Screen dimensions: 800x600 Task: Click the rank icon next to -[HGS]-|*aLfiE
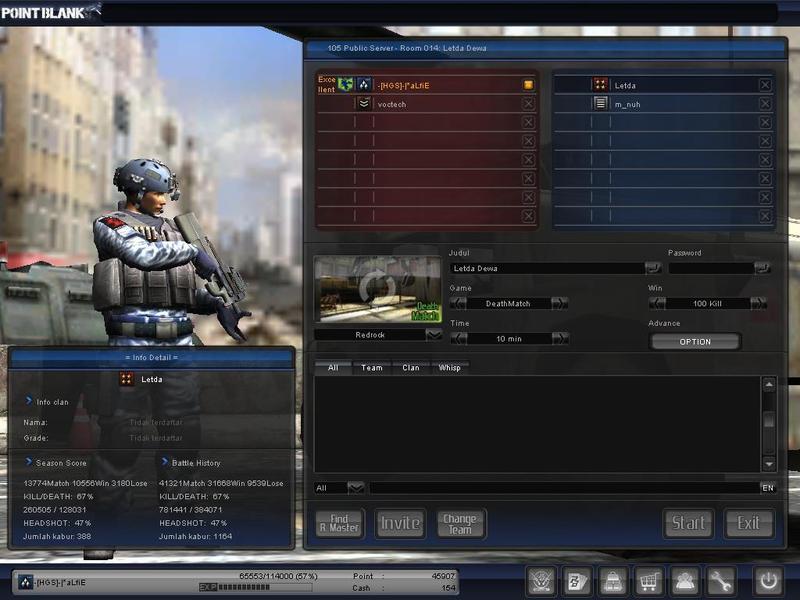tap(364, 84)
